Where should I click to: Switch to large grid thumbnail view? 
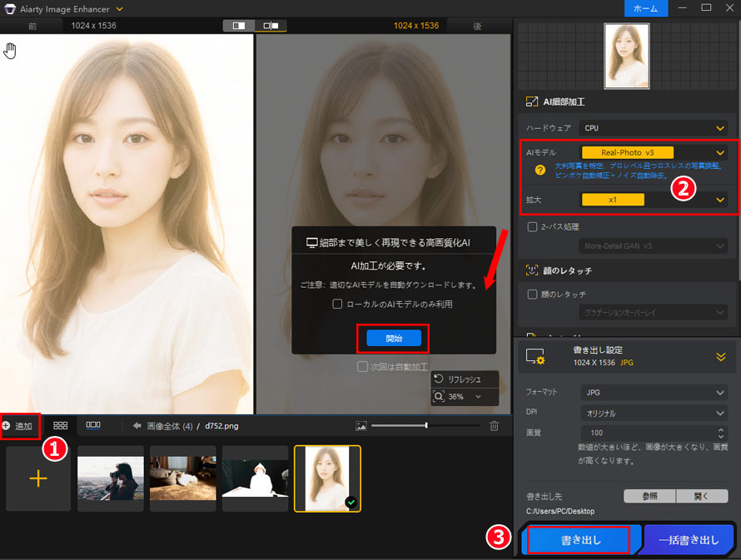[61, 425]
